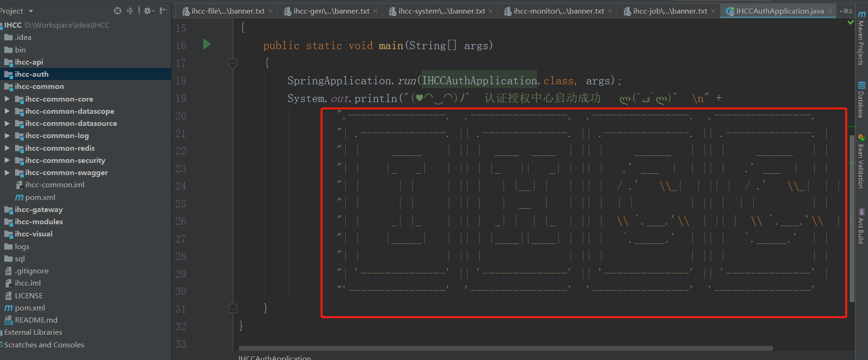Run main method with green gutter arrow
This screenshot has height=360, width=868.
coord(207,44)
